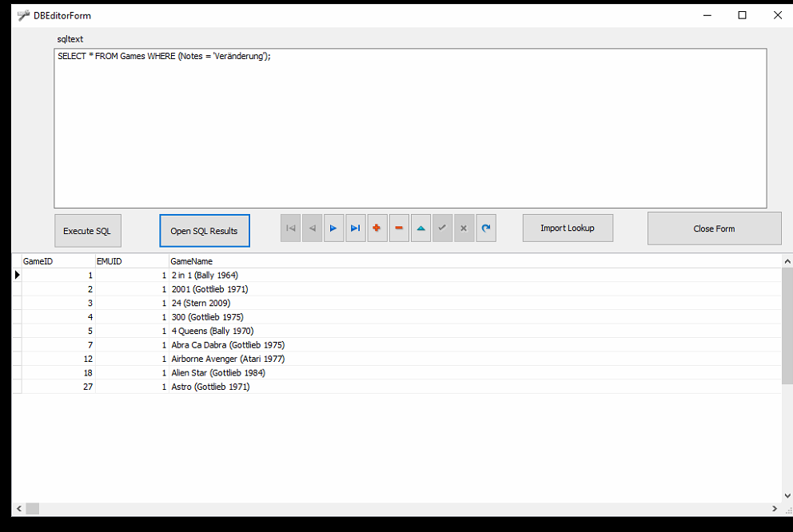Click GameID cell with value 27
Viewport: 793px width, 532px height.
point(58,387)
